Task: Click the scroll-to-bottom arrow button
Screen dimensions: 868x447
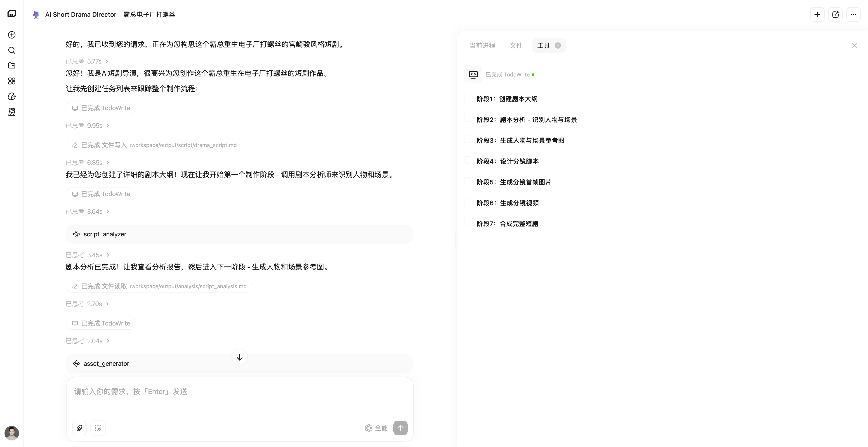Action: tap(240, 357)
